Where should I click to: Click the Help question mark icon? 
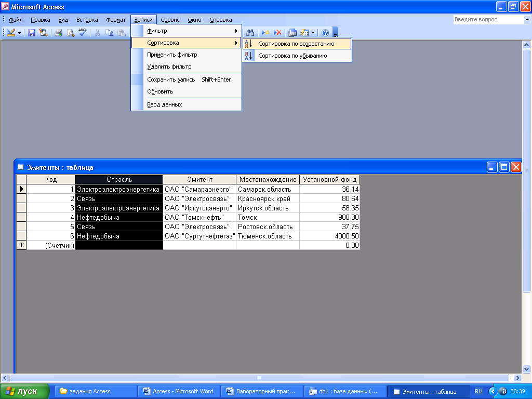click(x=325, y=33)
